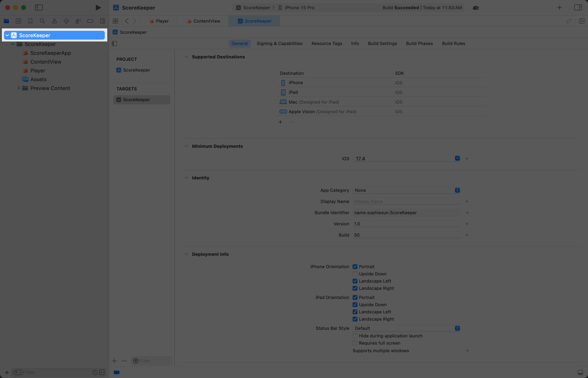588x378 pixels.
Task: Open the Issue navigator warning icon
Action: click(x=54, y=21)
